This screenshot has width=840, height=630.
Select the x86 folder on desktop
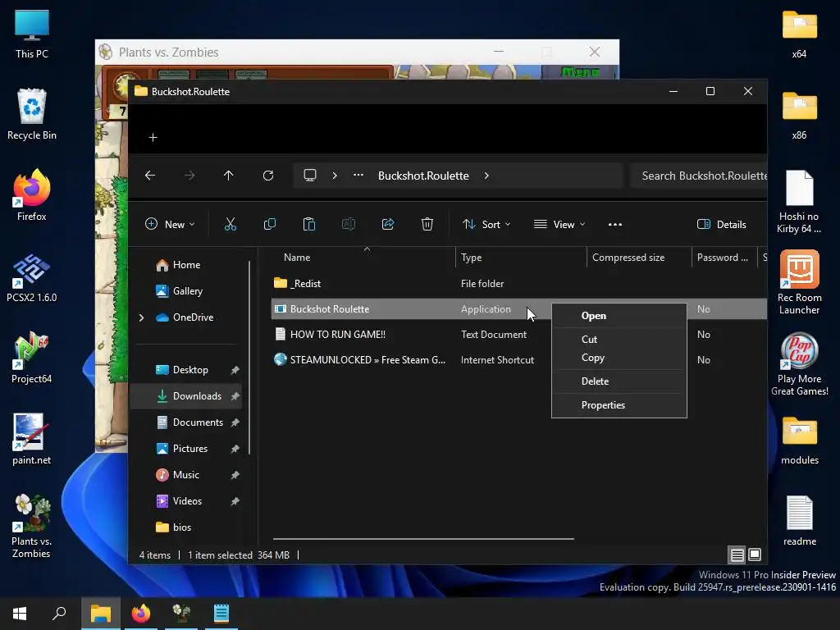click(799, 116)
